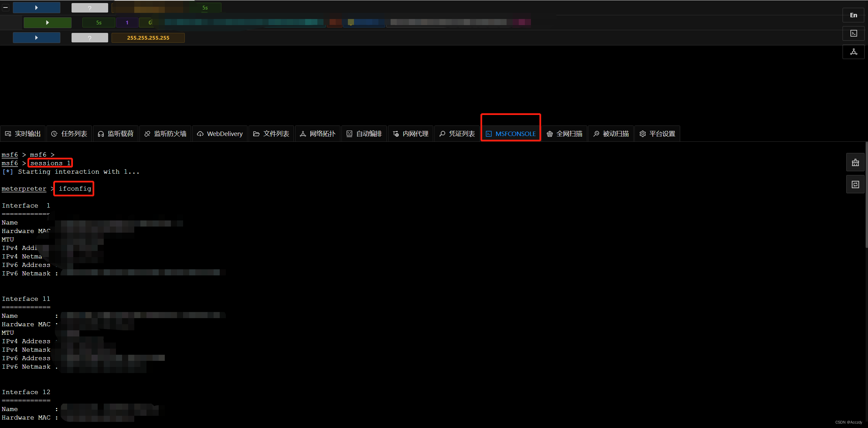Viewport: 868px width, 428px height.
Task: Open the 监听防火墙 tab
Action: [165, 134]
